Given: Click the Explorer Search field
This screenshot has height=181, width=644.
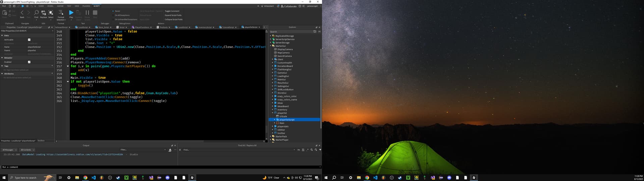Looking at the screenshot, I should [x=291, y=32].
